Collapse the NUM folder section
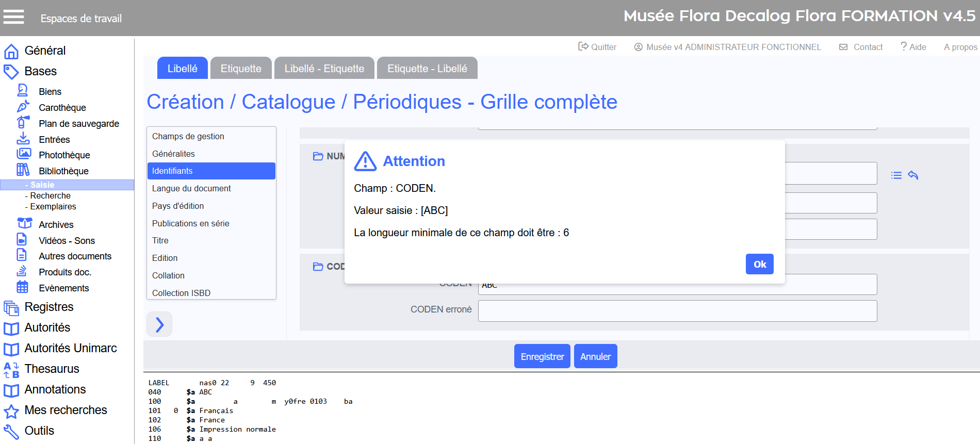 tap(318, 156)
